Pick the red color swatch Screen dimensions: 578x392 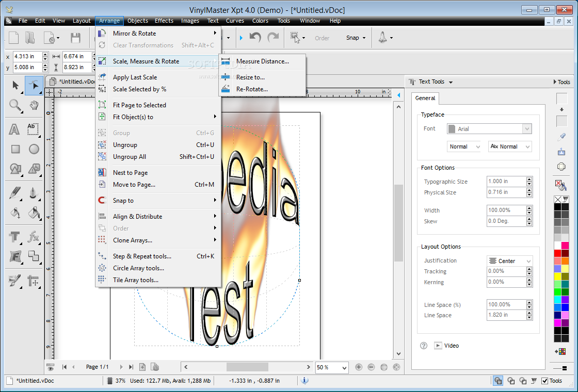click(557, 253)
